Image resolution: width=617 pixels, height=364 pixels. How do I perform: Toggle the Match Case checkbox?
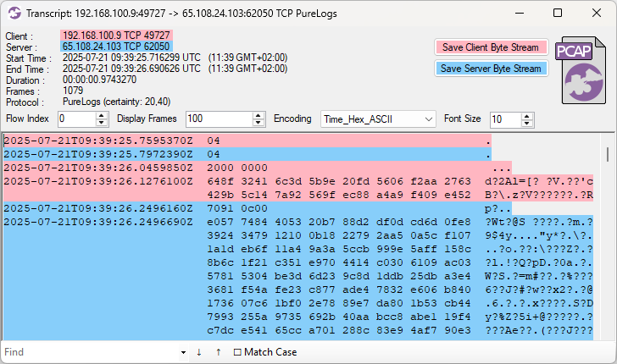click(237, 352)
